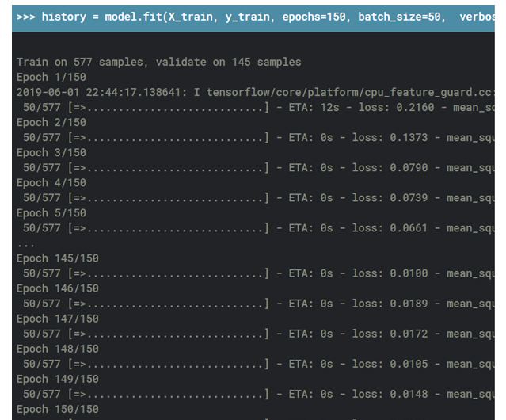This screenshot has height=420, width=506.
Task: Click the loss value 0.0105 for Epoch 148
Action: pos(409,364)
